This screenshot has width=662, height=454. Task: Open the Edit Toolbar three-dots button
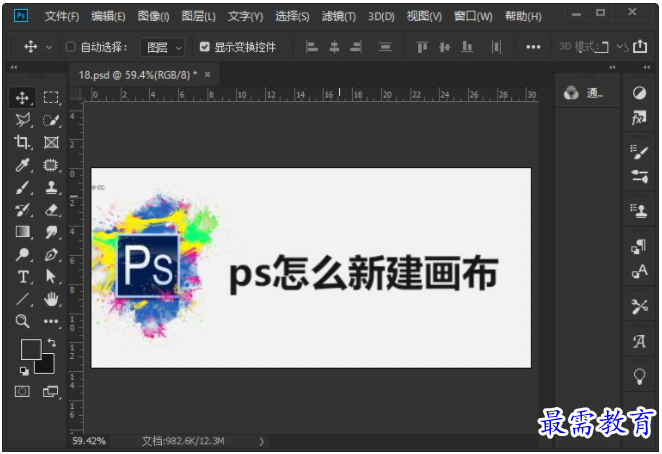point(51,321)
